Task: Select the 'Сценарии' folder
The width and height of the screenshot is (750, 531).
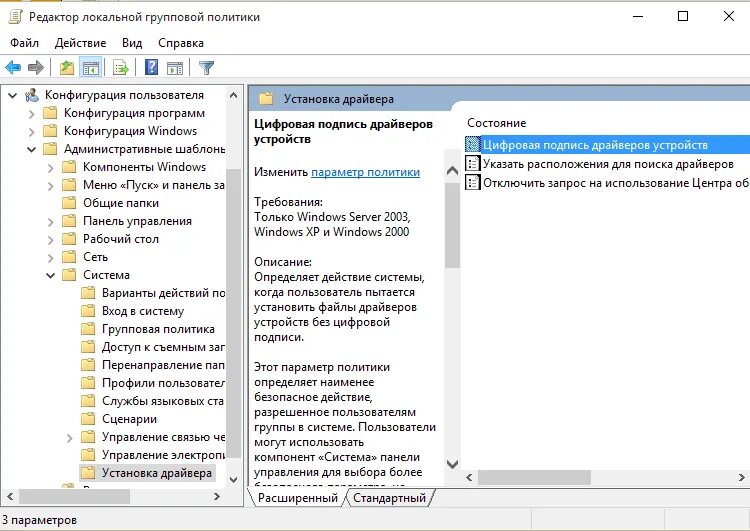Action: click(130, 419)
